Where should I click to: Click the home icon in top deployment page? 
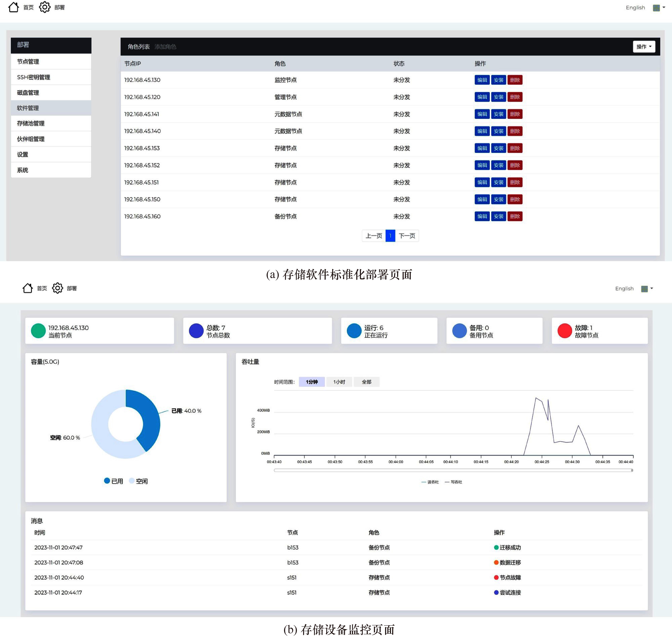click(14, 7)
